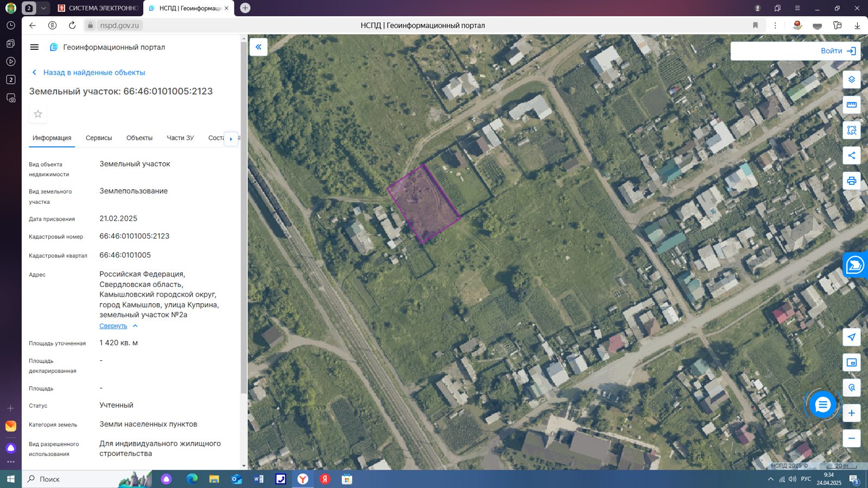Image resolution: width=868 pixels, height=488 pixels.
Task: Collapse the side panel with double chevron
Action: (x=258, y=47)
